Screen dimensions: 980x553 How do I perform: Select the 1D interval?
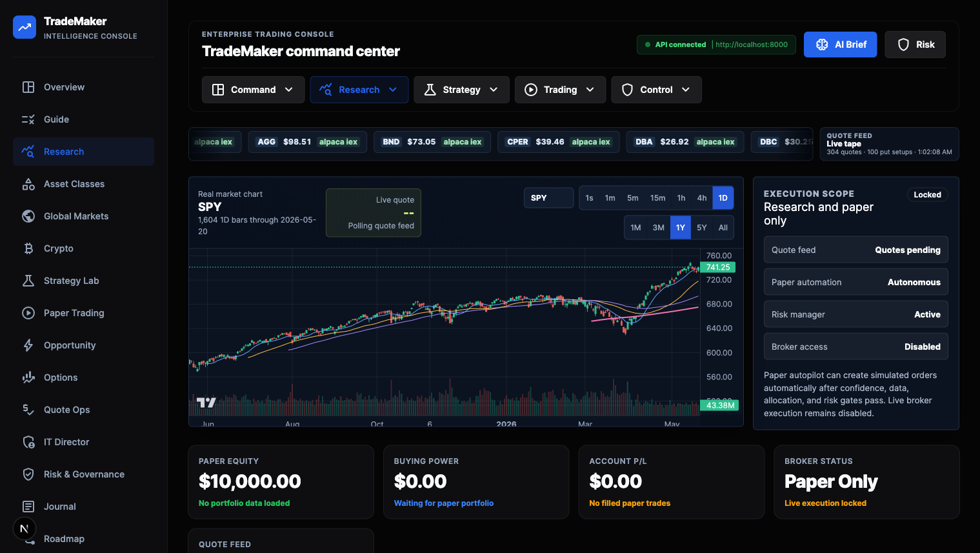pyautogui.click(x=723, y=198)
